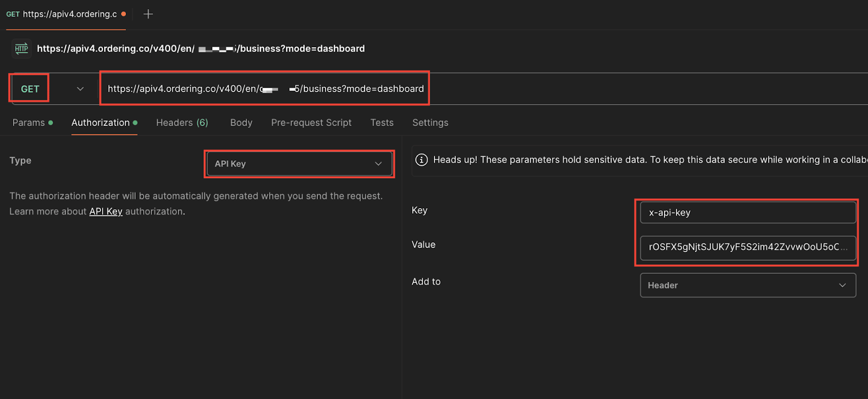Open the API Key type dropdown
The image size is (868, 399).
click(299, 164)
